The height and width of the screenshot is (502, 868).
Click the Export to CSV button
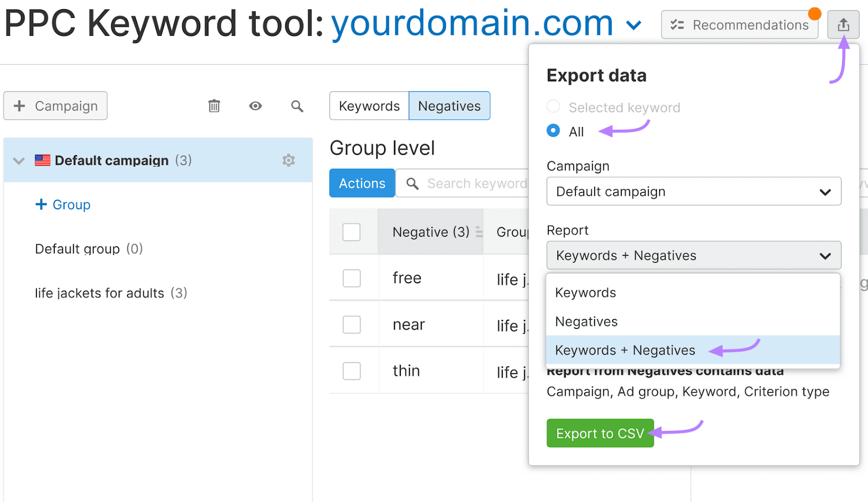600,433
